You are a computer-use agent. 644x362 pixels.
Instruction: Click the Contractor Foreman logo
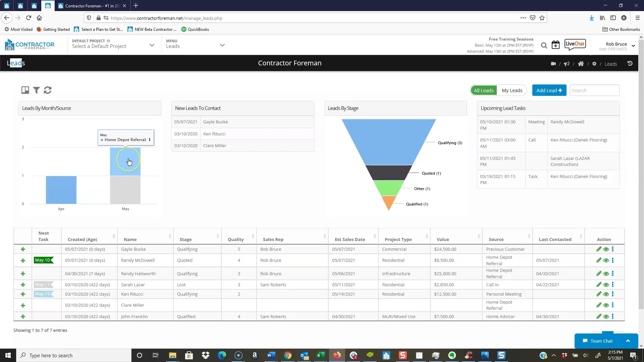pos(30,45)
